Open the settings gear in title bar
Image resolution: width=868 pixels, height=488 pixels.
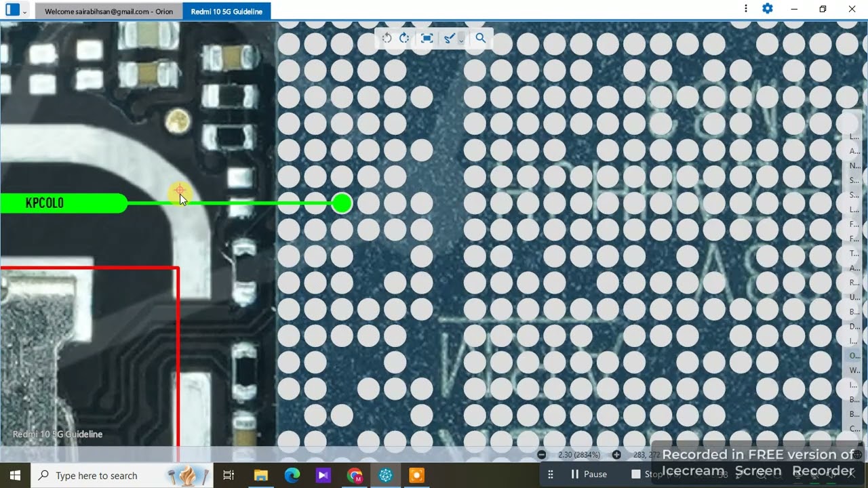pos(768,9)
